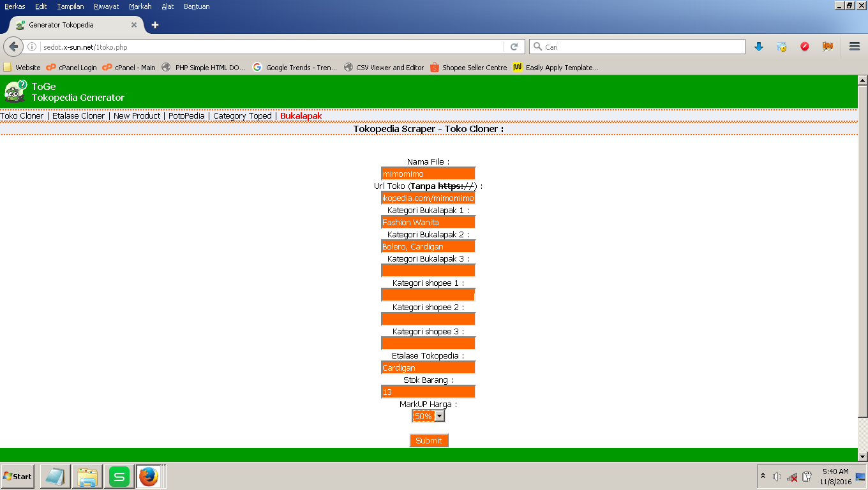Open the Berkas menu
The width and height of the screenshot is (868, 490).
(15, 6)
